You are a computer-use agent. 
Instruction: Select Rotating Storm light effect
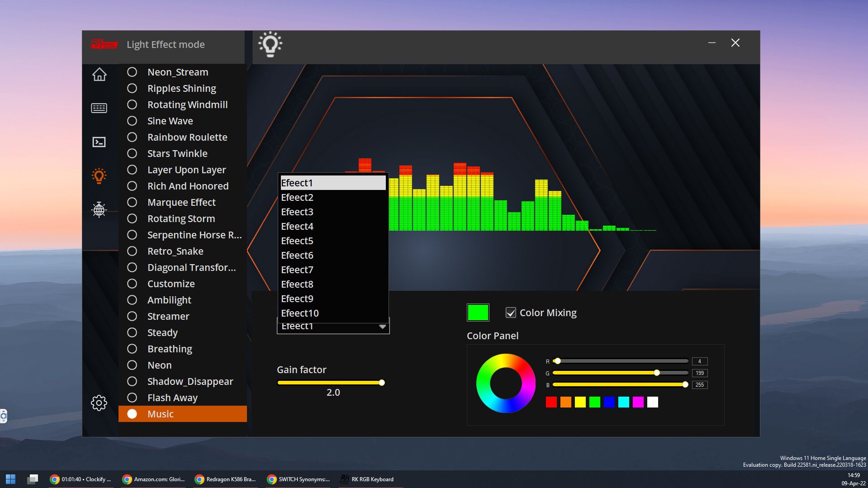pos(183,218)
